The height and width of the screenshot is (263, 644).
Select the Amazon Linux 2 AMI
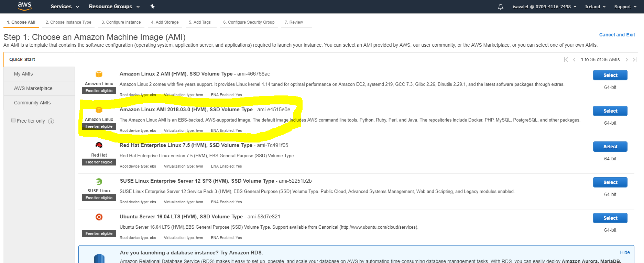[610, 75]
